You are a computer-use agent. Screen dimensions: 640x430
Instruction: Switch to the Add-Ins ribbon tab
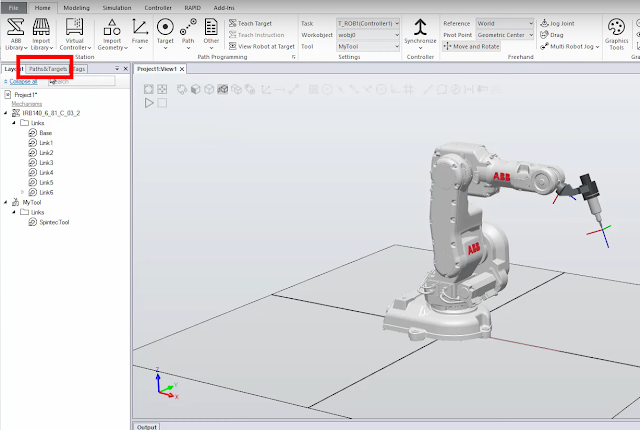pyautogui.click(x=224, y=8)
